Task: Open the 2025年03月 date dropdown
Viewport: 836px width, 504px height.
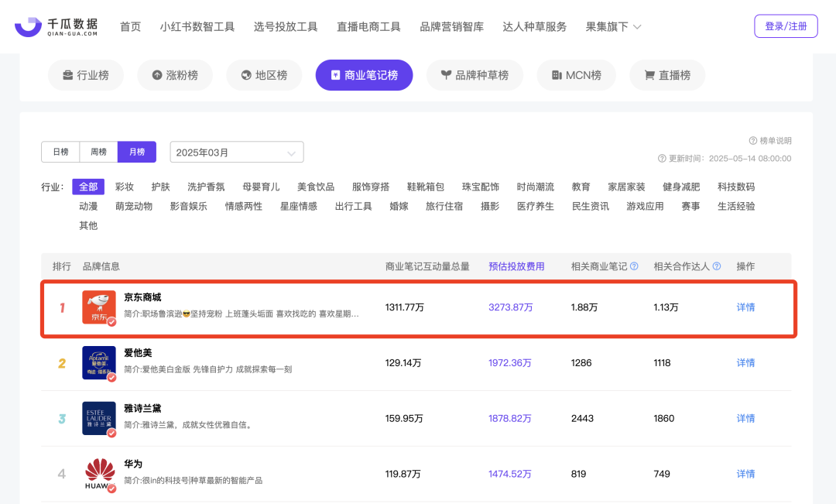Action: pos(236,152)
